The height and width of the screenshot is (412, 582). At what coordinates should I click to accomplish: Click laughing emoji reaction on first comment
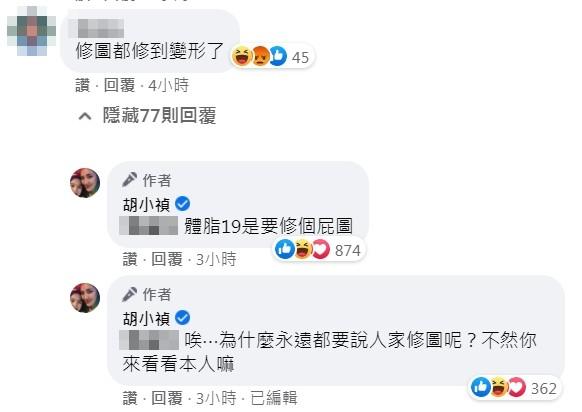point(242,56)
